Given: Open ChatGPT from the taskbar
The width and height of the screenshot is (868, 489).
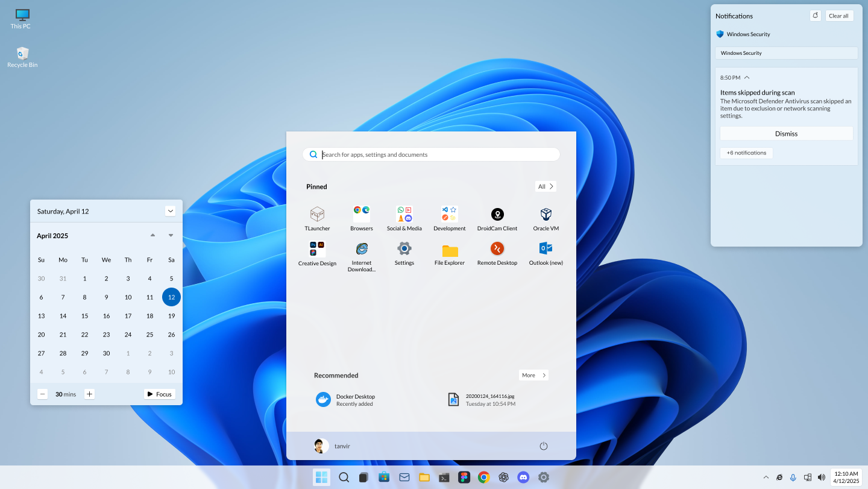Looking at the screenshot, I should (x=503, y=477).
